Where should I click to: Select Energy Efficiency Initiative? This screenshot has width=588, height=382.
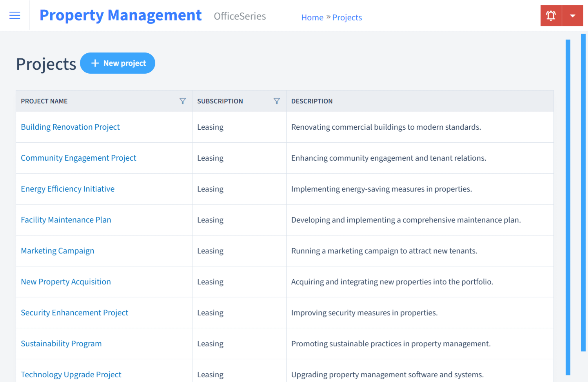click(x=67, y=189)
